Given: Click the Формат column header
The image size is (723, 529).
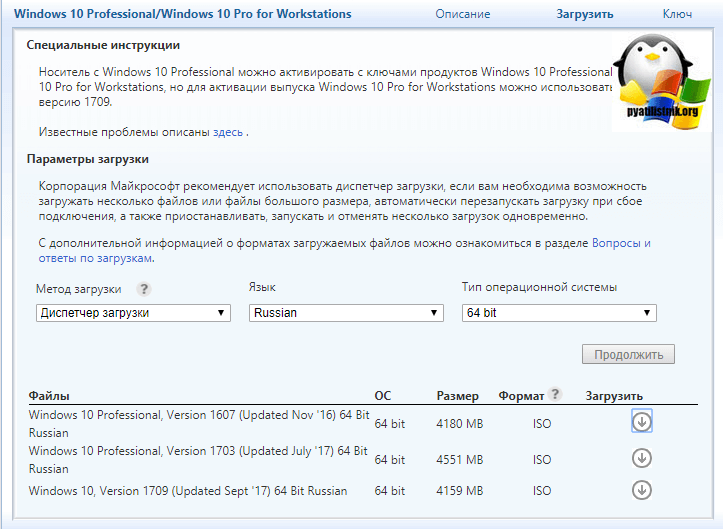Looking at the screenshot, I should point(522,396).
